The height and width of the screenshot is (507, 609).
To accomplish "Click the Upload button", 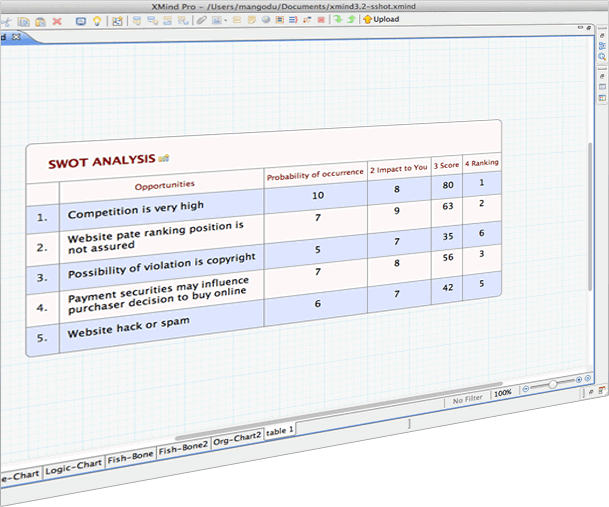I will (381, 19).
